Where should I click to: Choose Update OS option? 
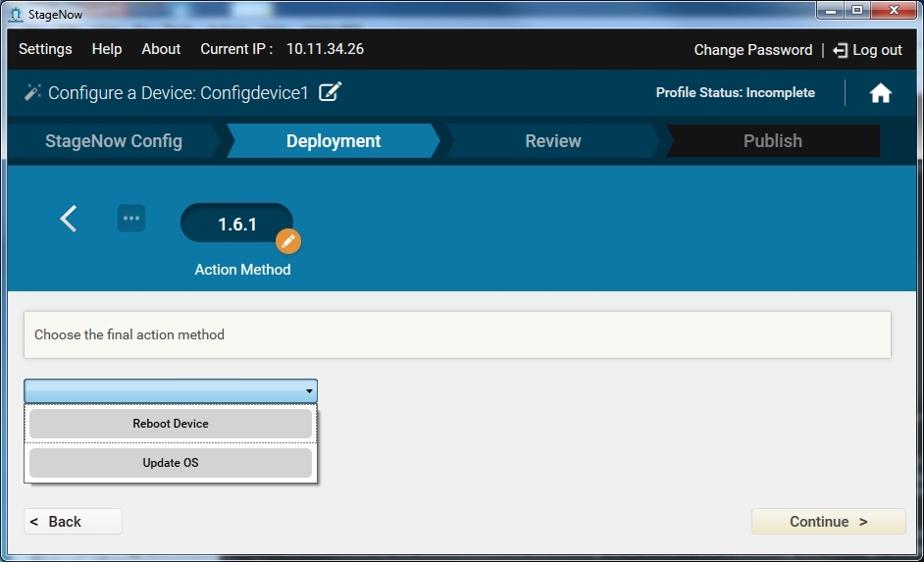pos(171,463)
